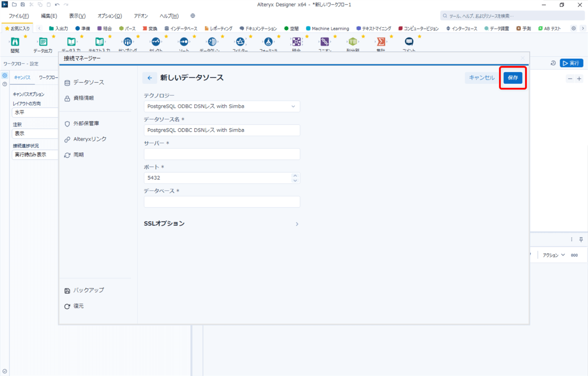The image size is (588, 376).
Task: Open the アクション dropdown
Action: [x=554, y=255]
